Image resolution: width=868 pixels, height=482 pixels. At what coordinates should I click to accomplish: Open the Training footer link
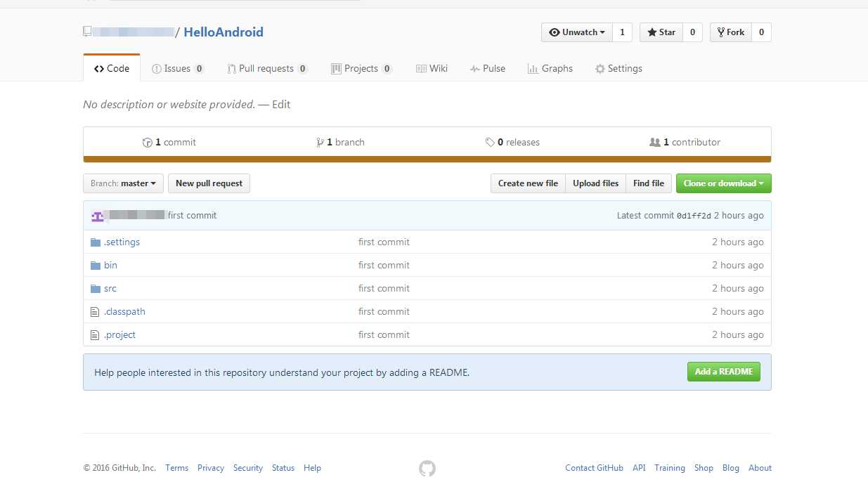670,468
